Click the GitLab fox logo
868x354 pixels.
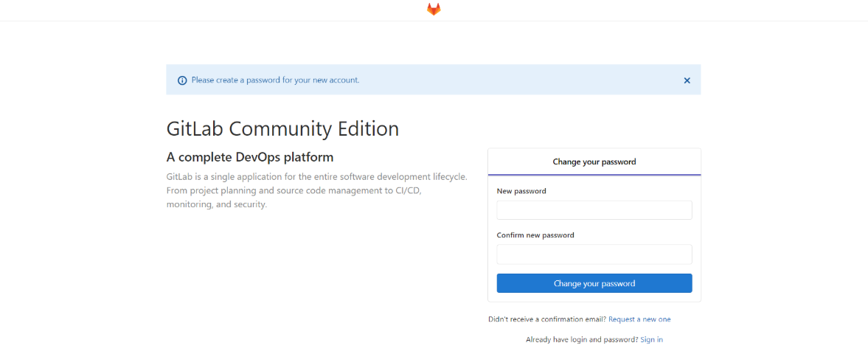434,9
